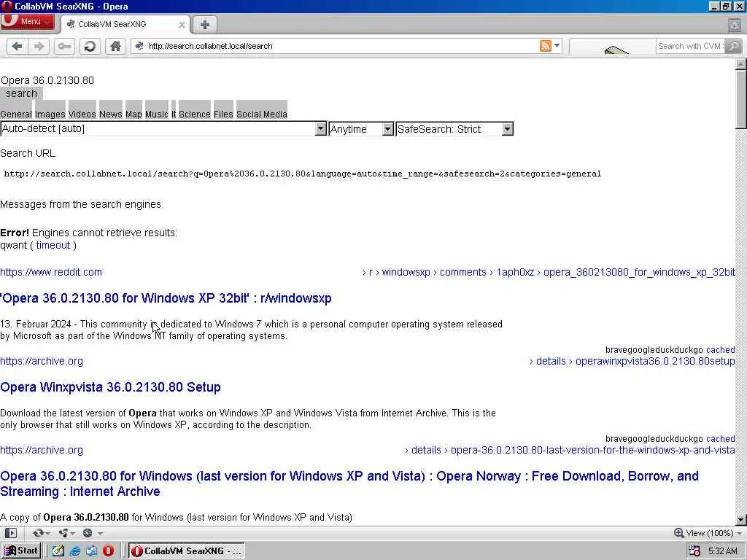This screenshot has width=747, height=560.
Task: Select the CollabVM SearXNG taskbar button
Action: point(187,551)
